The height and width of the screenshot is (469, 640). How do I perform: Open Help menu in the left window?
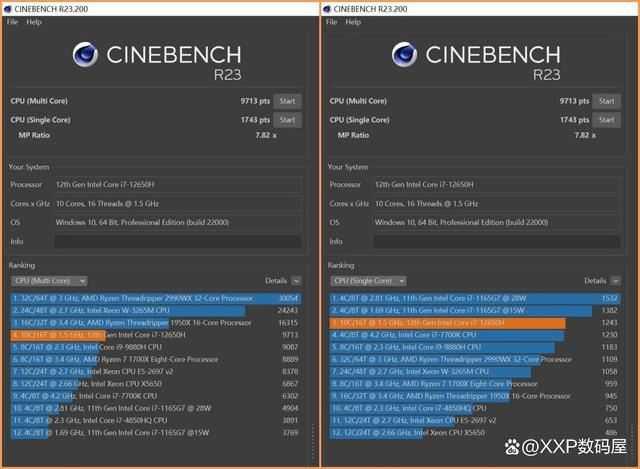coord(34,21)
